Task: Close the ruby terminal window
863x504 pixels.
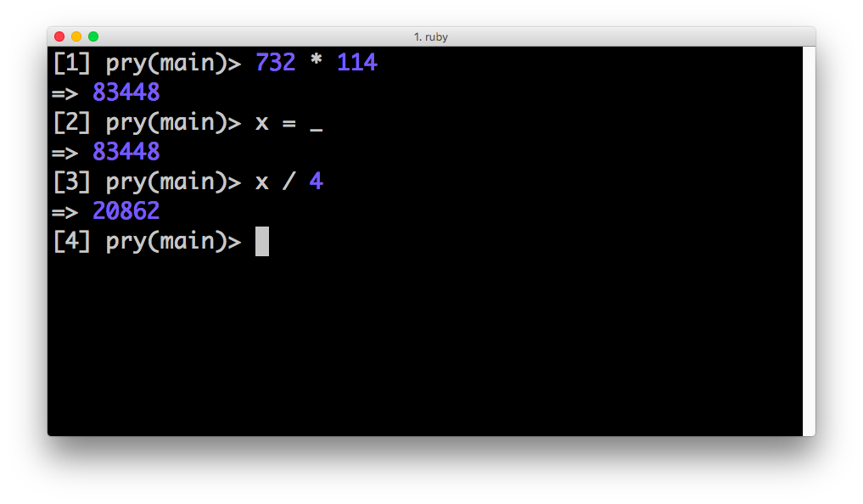Action: [59, 36]
